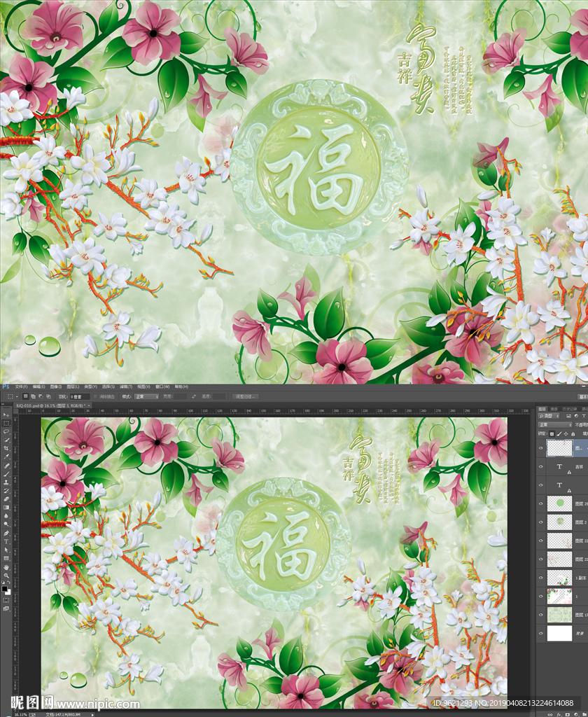The image size is (588, 717).
Task: Click the Intersect with selection icon
Action: point(48,396)
